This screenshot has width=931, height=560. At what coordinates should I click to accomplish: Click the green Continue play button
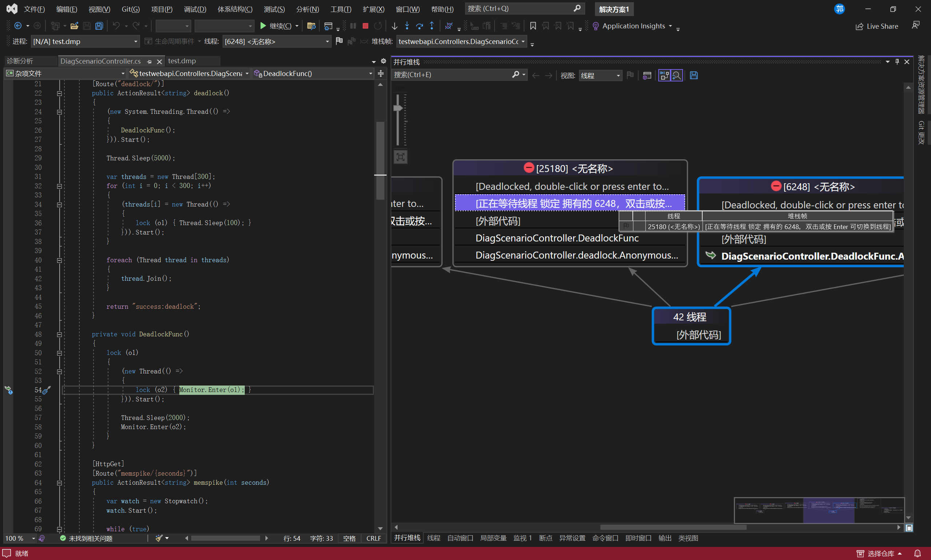263,26
